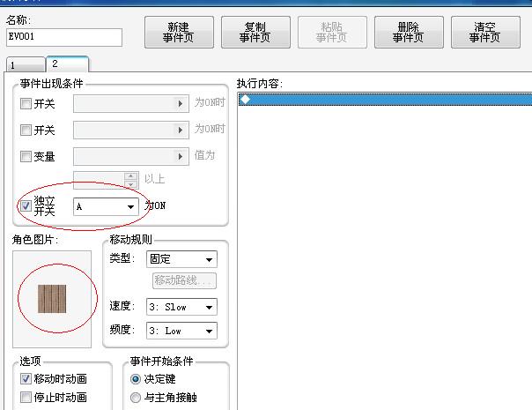The height and width of the screenshot is (410, 532).
Task: Click the down arrow of the variable value spinner
Action: pos(130,184)
